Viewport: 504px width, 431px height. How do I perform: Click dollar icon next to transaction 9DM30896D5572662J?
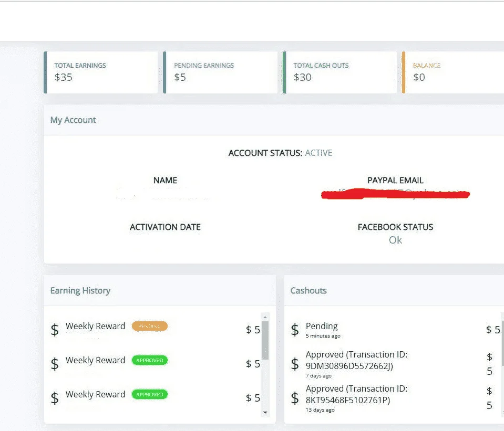(x=295, y=364)
